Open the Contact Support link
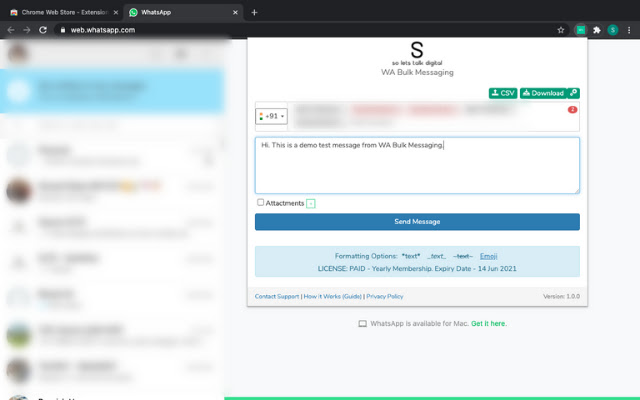Viewport: 640px width, 400px height. coord(277,296)
